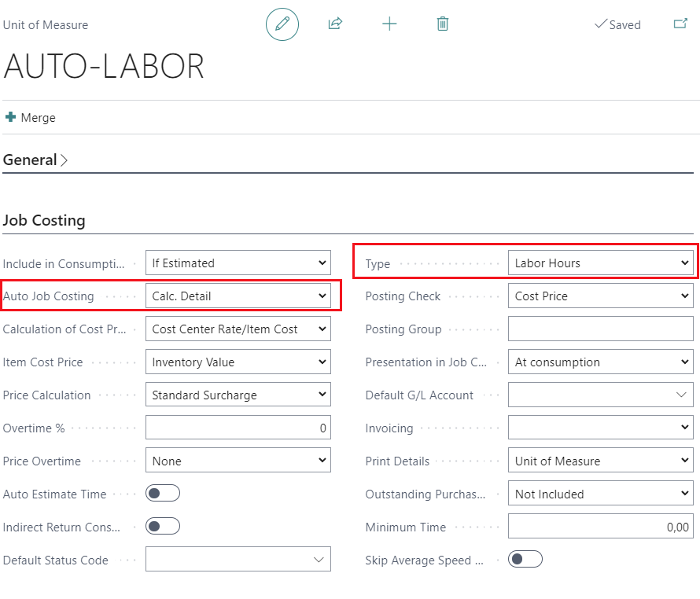The width and height of the screenshot is (700, 599).
Task: Open Price Overtime dropdown
Action: coord(238,461)
